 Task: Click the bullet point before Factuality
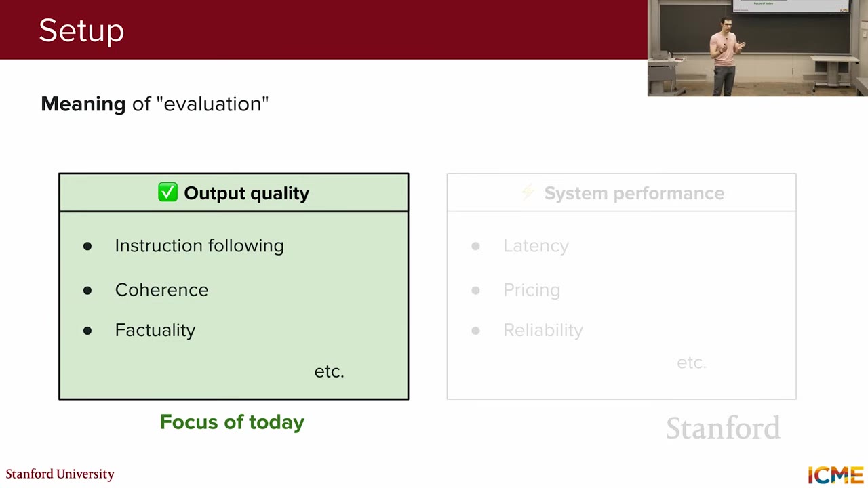(87, 331)
